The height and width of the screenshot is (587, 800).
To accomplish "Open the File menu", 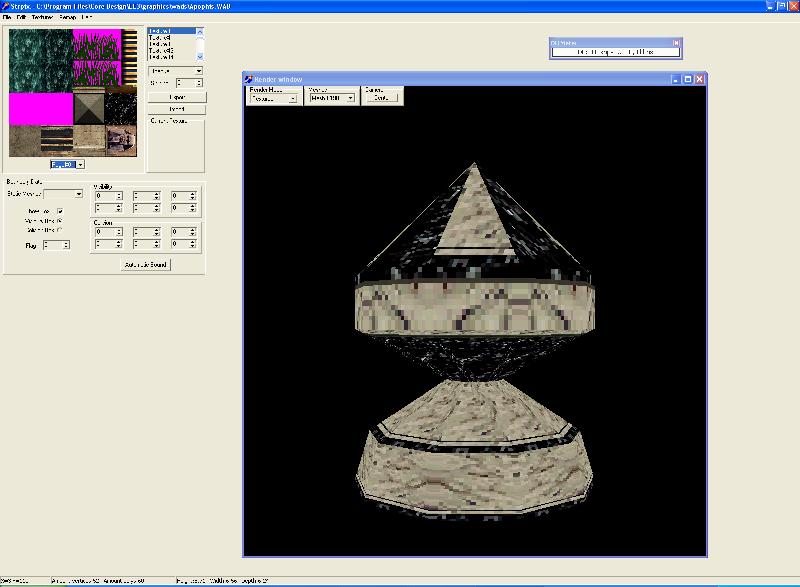I will [x=7, y=18].
